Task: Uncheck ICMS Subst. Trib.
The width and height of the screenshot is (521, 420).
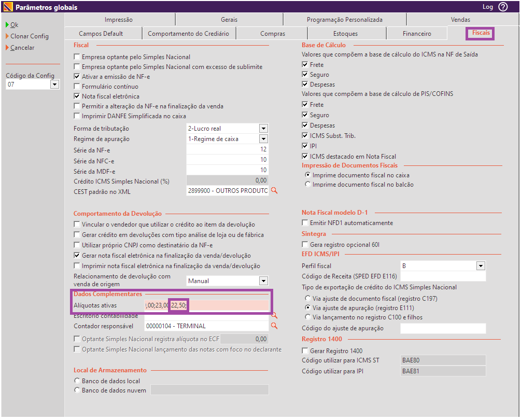Action: (305, 135)
